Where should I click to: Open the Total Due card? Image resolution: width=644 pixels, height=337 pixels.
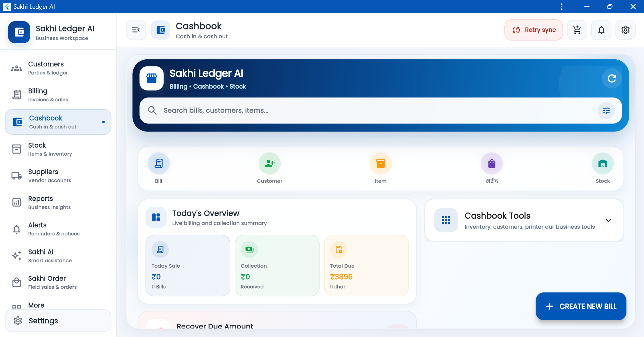[x=366, y=266]
